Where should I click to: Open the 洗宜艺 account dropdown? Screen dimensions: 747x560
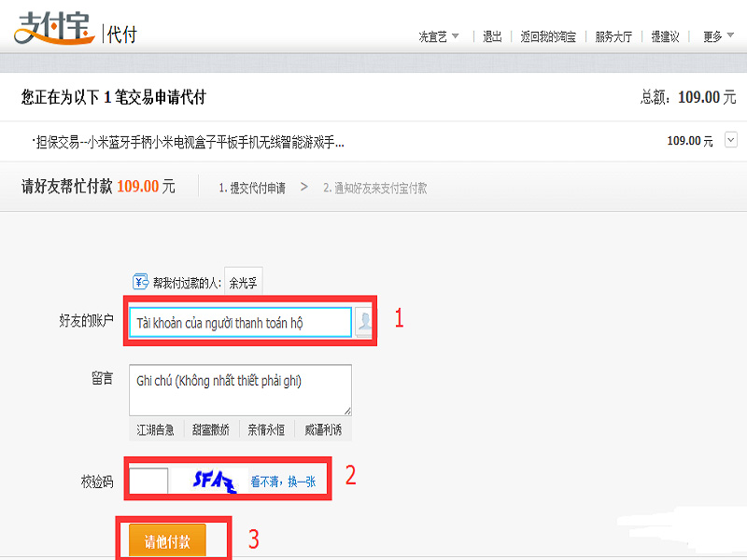click(438, 36)
